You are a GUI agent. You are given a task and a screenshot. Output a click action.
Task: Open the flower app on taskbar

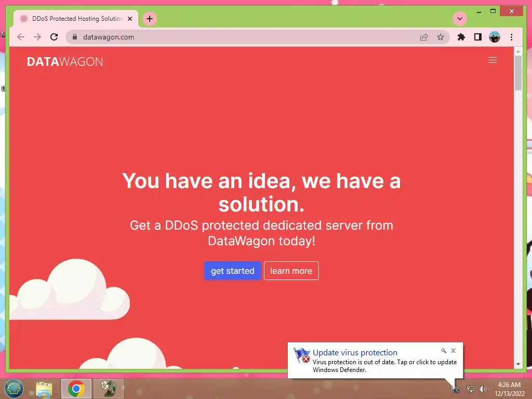[109, 389]
